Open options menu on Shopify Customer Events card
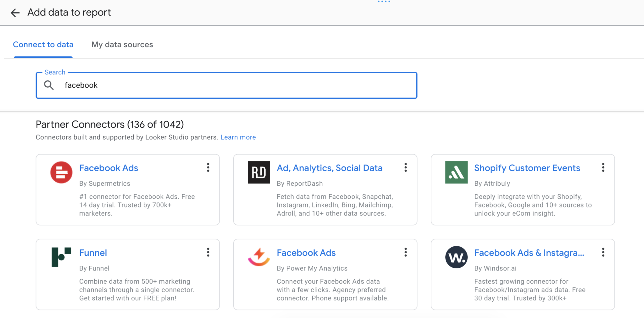The image size is (644, 318). pos(603,167)
